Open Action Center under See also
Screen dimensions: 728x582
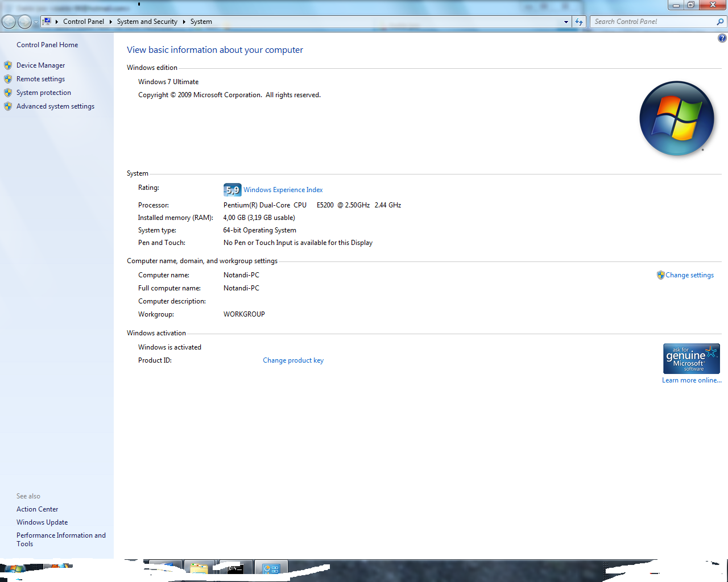point(37,509)
